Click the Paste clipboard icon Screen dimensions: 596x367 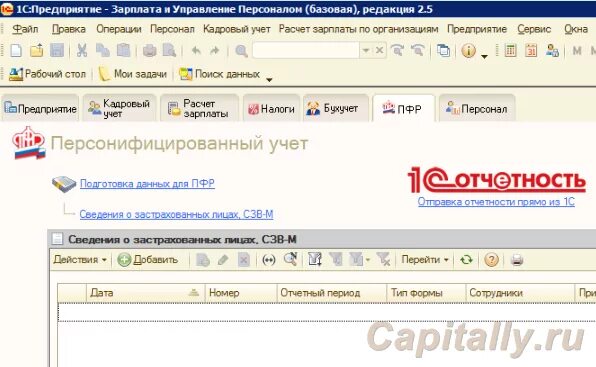pyautogui.click(x=123, y=50)
